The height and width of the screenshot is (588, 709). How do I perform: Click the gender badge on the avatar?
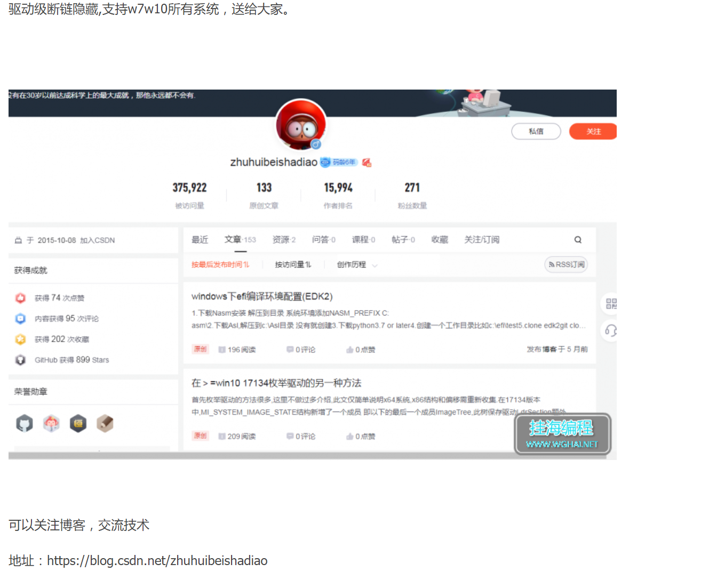pyautogui.click(x=316, y=144)
